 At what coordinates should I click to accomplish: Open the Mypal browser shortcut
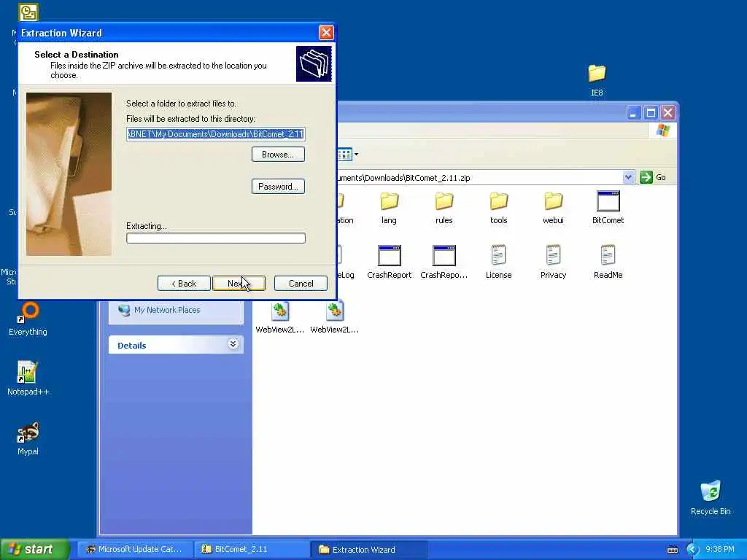(x=28, y=438)
